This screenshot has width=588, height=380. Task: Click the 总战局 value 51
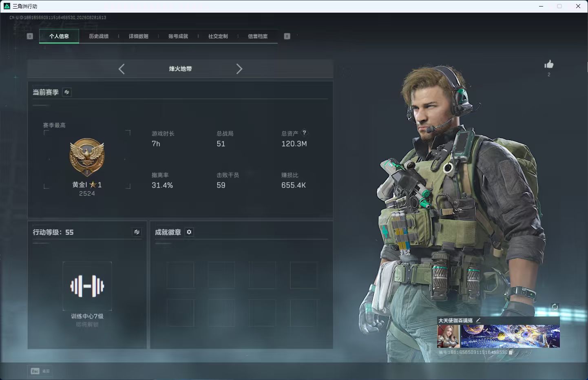point(221,144)
